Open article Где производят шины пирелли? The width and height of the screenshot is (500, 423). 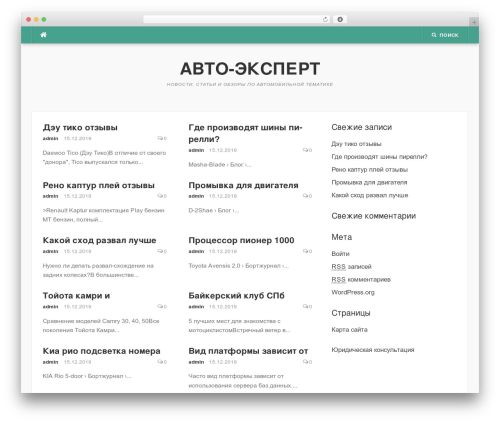pos(245,133)
